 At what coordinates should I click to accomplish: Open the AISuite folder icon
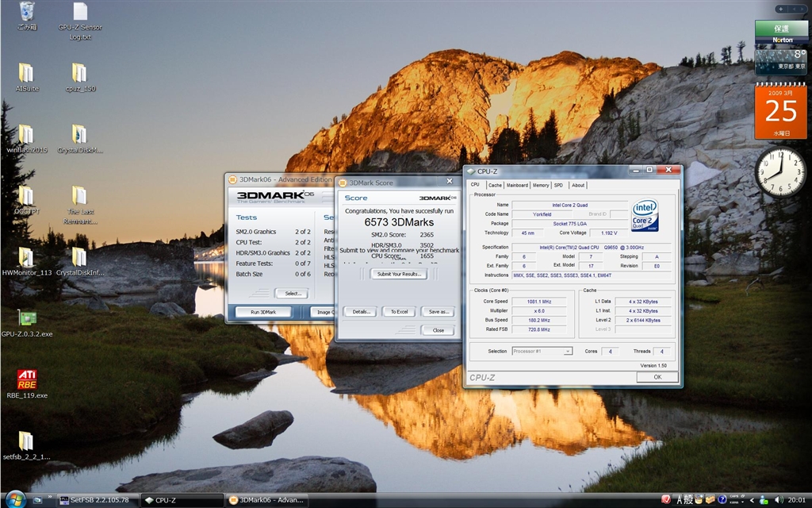coord(26,73)
